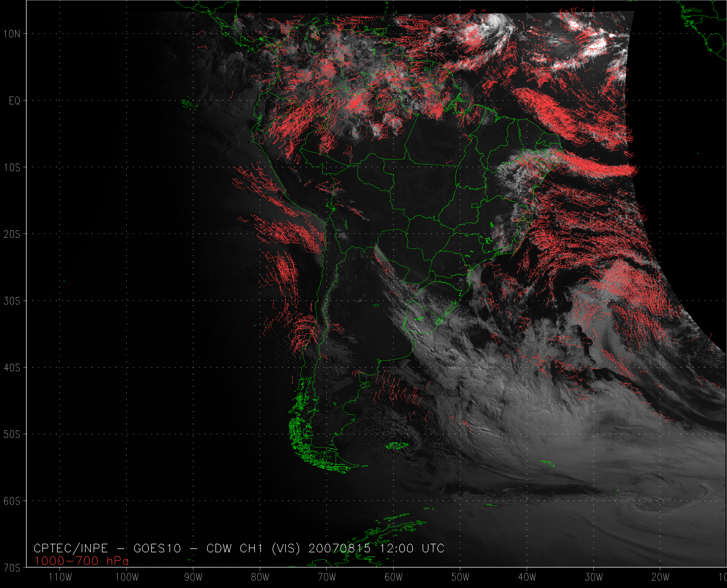Select the 40S latitude label
The height and width of the screenshot is (588, 727).
12,368
